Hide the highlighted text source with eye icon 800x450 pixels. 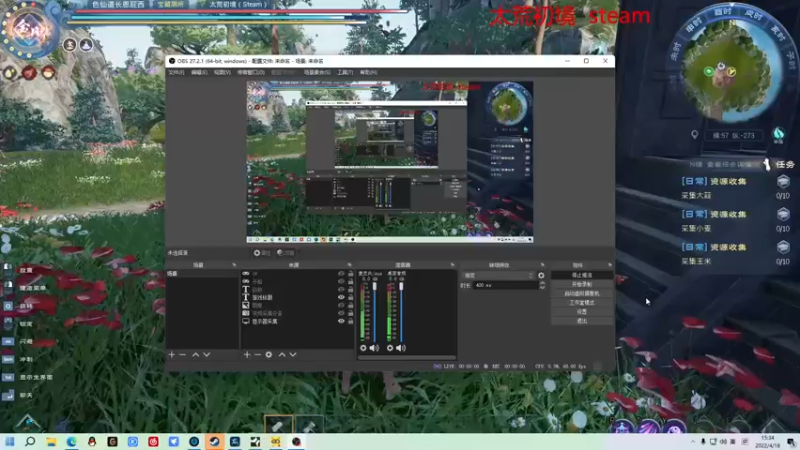click(x=341, y=297)
